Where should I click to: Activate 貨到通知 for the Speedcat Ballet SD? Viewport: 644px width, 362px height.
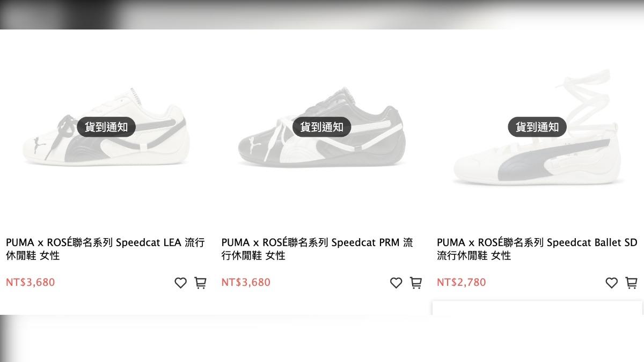click(x=537, y=127)
